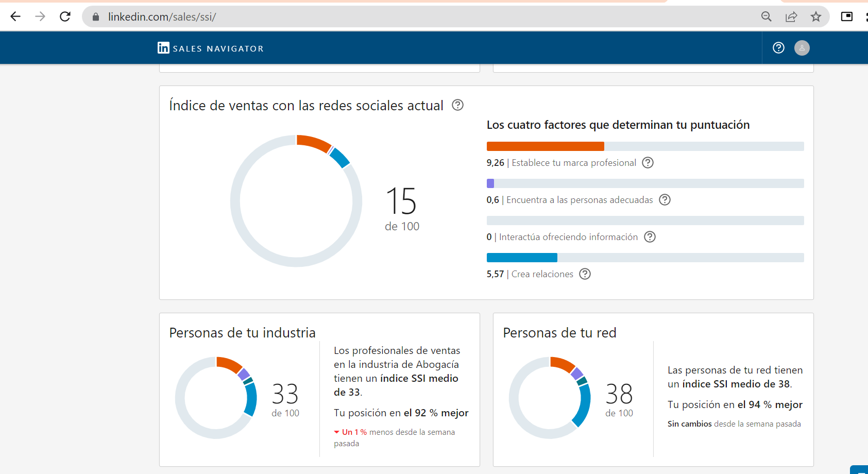Click the Índice de ventas con las redes heading

coord(306,106)
